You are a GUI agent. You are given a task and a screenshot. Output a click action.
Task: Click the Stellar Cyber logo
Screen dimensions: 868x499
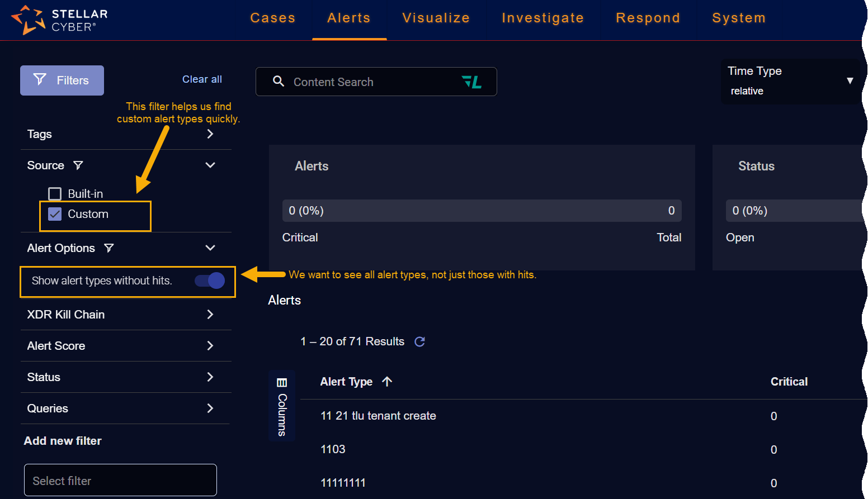pos(59,20)
